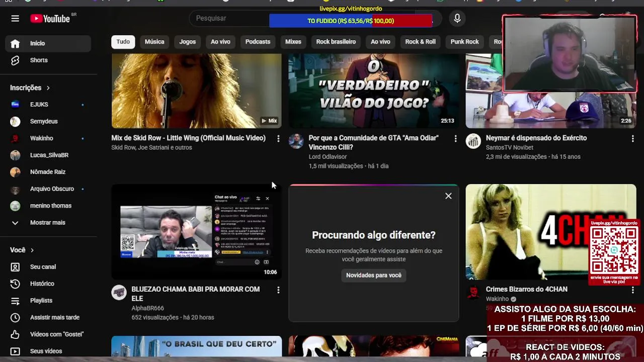Select the Jogos filter chip
The image size is (644, 362).
(188, 42)
